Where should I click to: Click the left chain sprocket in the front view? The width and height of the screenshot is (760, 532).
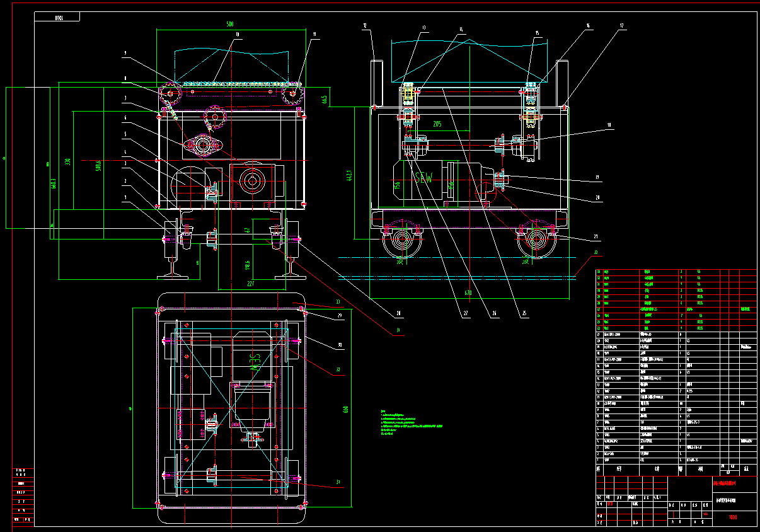tap(170, 95)
